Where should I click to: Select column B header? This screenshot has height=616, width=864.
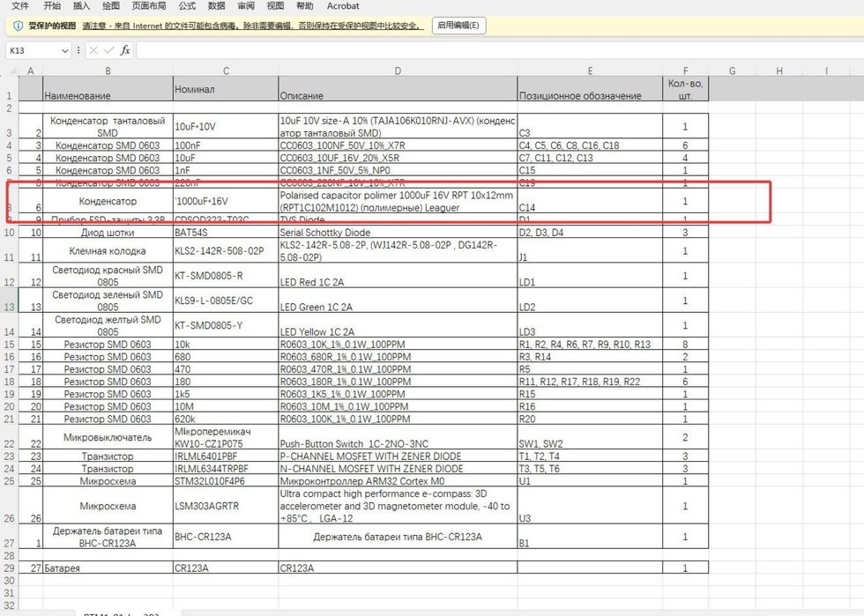(108, 71)
